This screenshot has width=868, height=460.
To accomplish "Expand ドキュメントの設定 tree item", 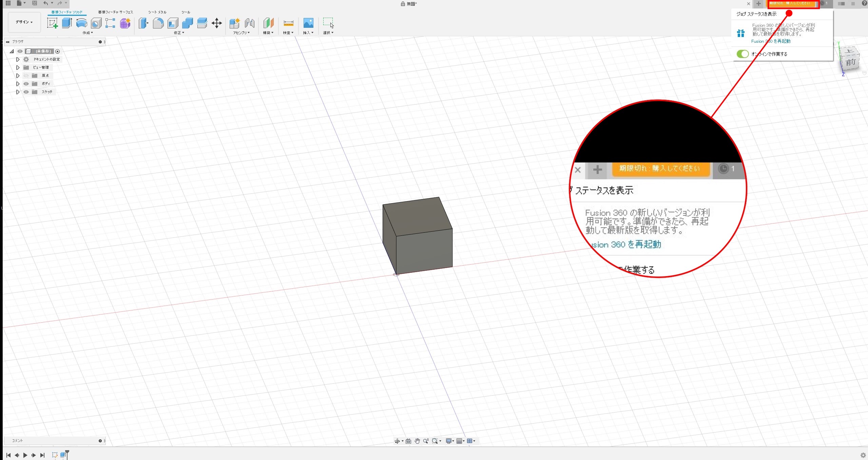I will click(x=18, y=59).
